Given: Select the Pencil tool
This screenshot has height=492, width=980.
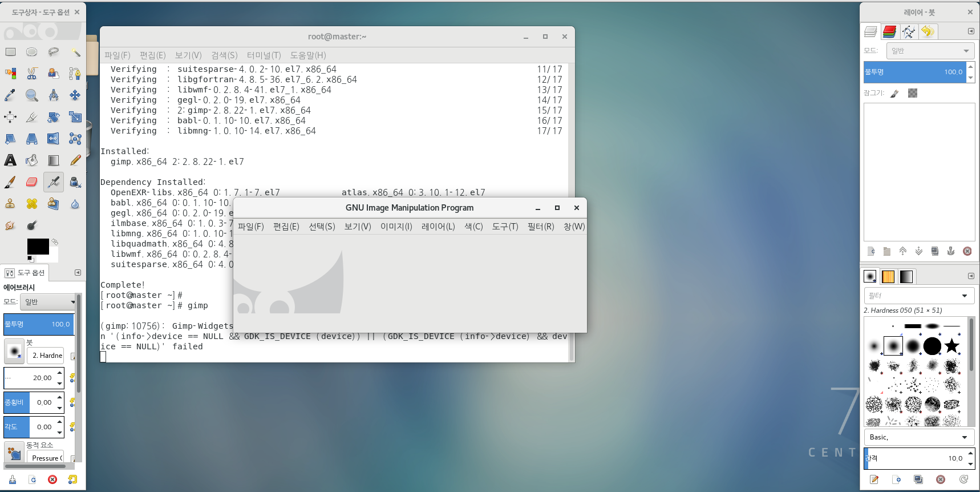Looking at the screenshot, I should 75,160.
